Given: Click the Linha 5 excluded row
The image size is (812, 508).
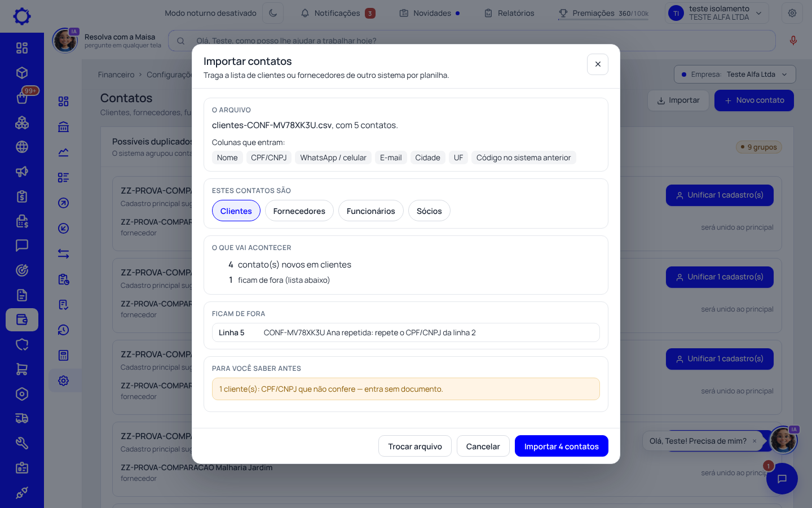Looking at the screenshot, I should 406,332.
